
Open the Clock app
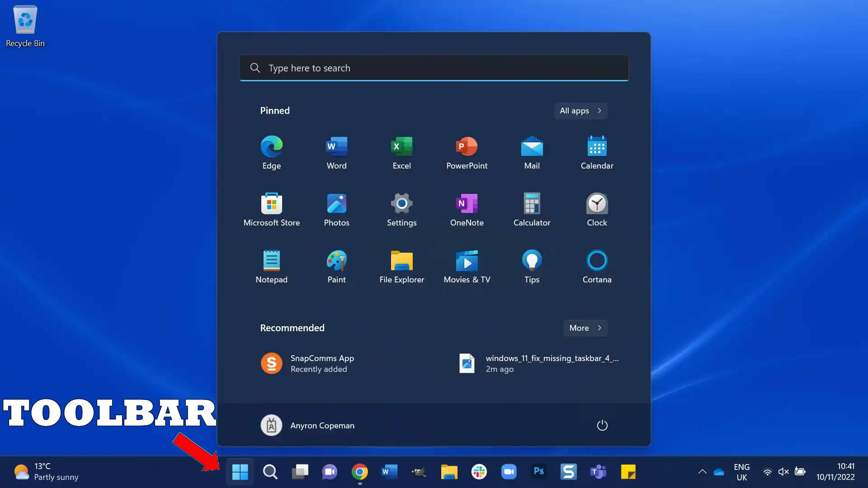597,210
